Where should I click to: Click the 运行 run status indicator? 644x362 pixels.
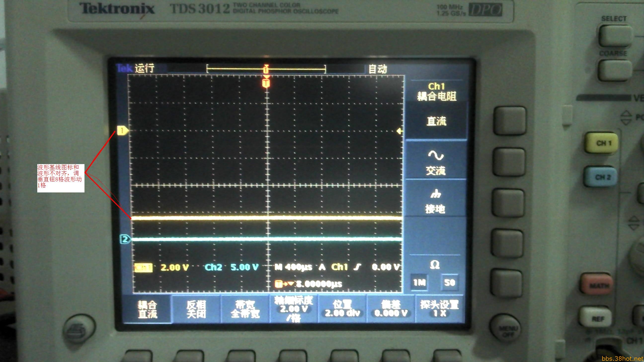pos(145,69)
